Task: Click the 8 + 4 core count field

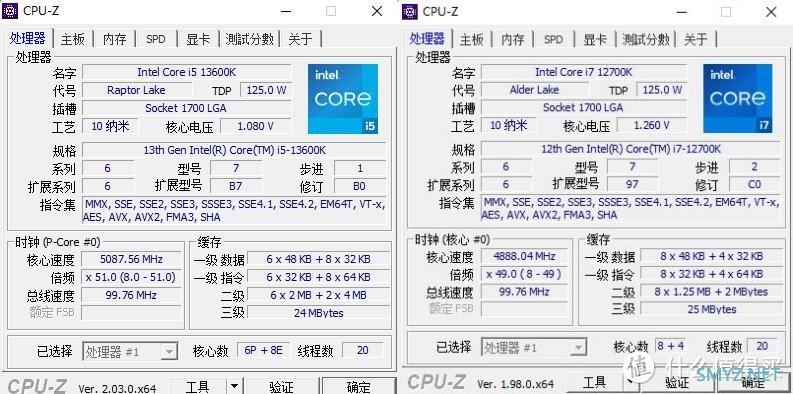Action: (670, 346)
